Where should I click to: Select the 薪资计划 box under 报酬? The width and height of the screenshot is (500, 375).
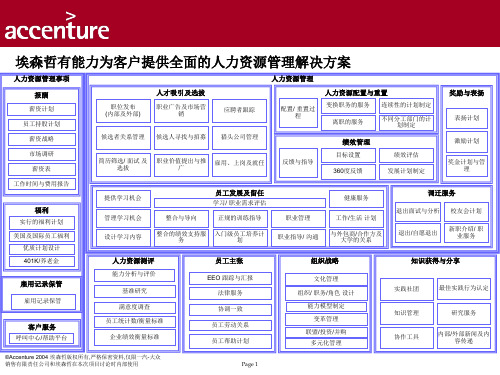click(42, 109)
